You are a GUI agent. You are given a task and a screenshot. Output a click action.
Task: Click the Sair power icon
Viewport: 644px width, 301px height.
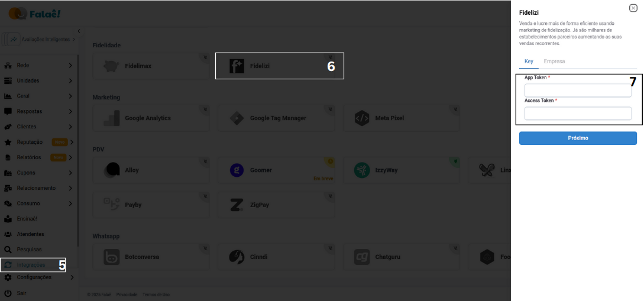click(8, 293)
